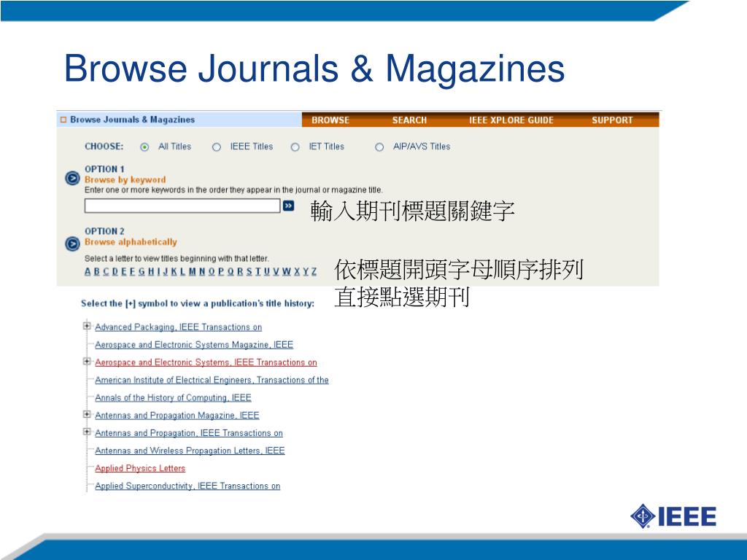Open Antennas and Propagation, IEEE Transactions on

click(189, 433)
